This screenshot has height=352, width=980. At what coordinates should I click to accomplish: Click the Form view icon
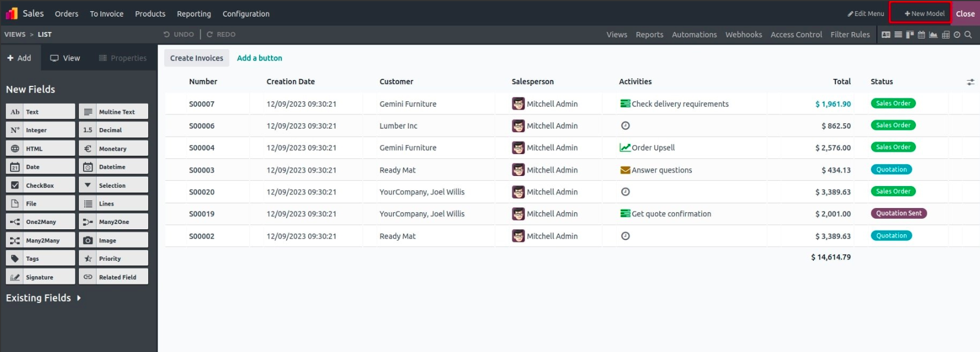point(886,35)
